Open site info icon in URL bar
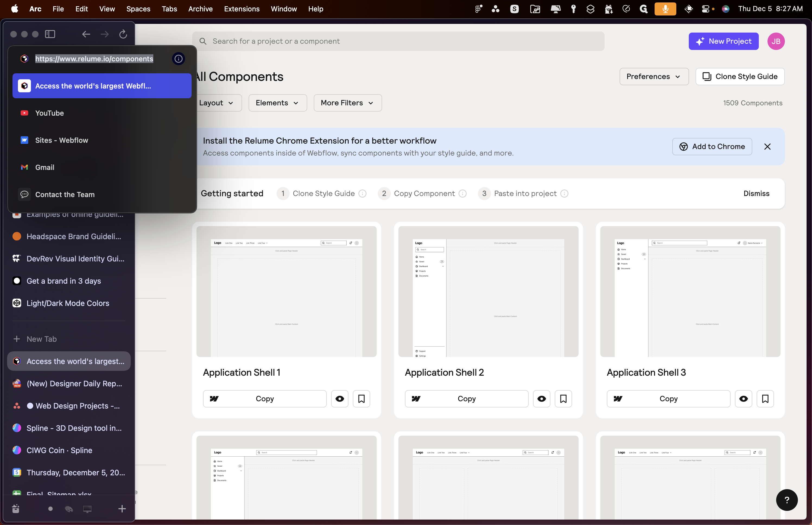 click(179, 59)
